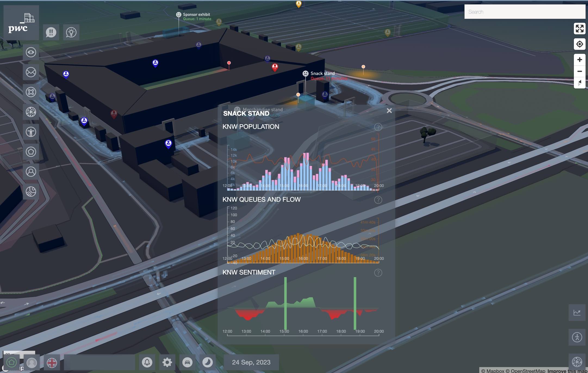Toggle the eye visibility icon in sidebar
This screenshot has height=373, width=588.
pyautogui.click(x=31, y=52)
